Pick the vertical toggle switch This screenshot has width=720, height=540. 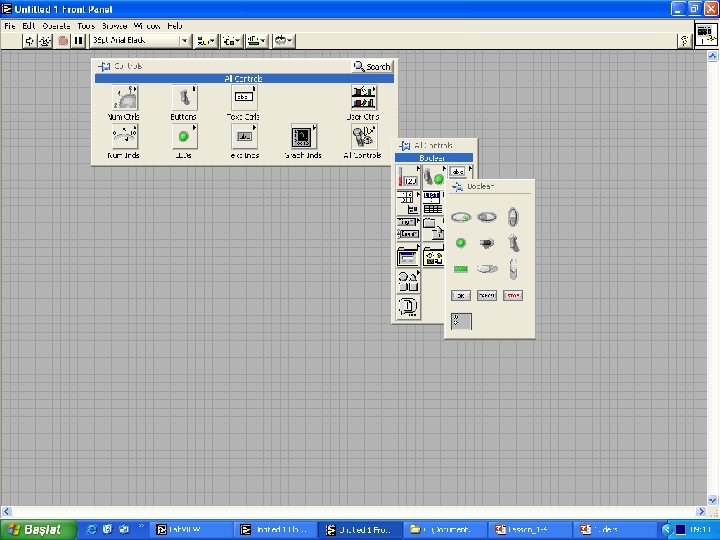click(x=513, y=243)
